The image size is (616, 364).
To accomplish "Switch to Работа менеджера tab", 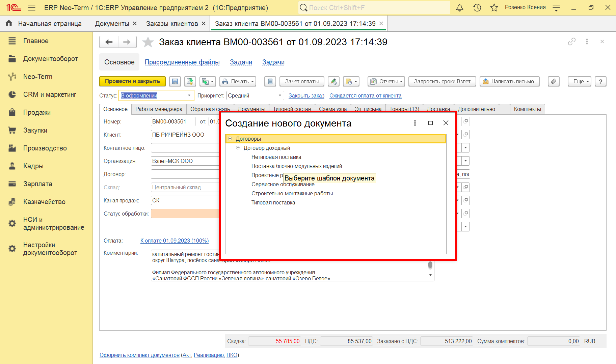I will point(159,109).
